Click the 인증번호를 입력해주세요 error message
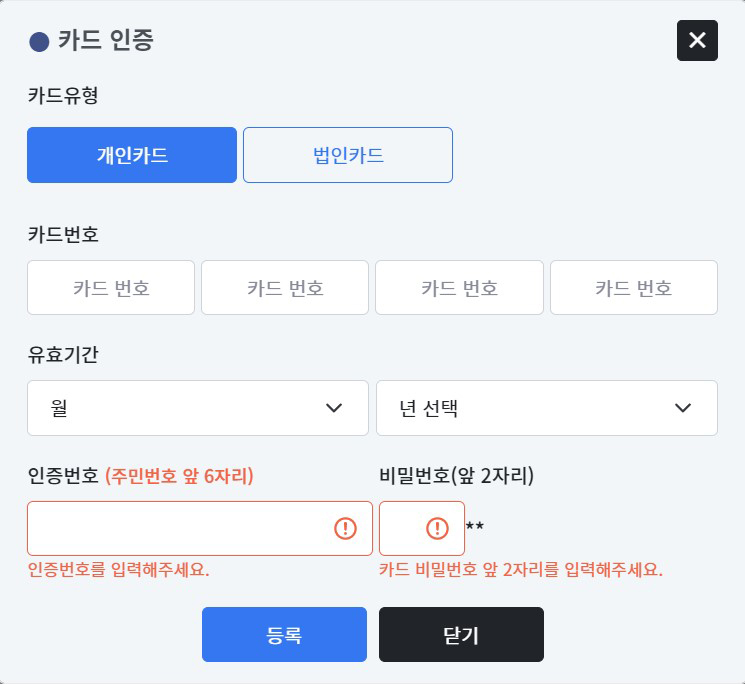 118,569
